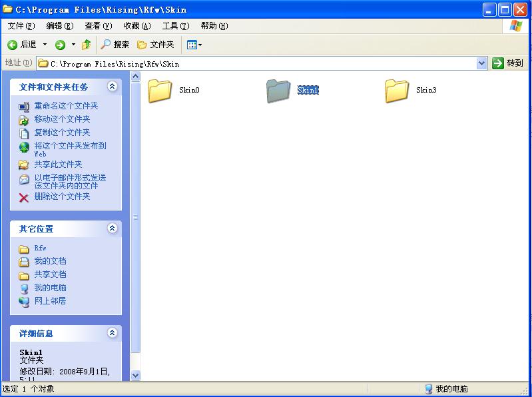
Task: Click the green Forward arrow icon
Action: [x=60, y=45]
